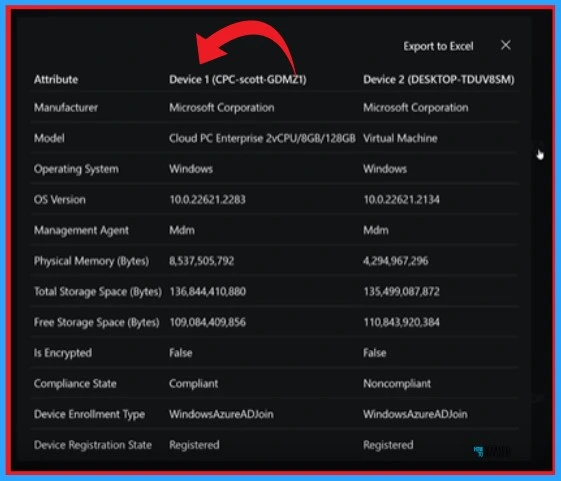Click the Device 2 (DESKTOP-TDUV8SM) header

(439, 79)
